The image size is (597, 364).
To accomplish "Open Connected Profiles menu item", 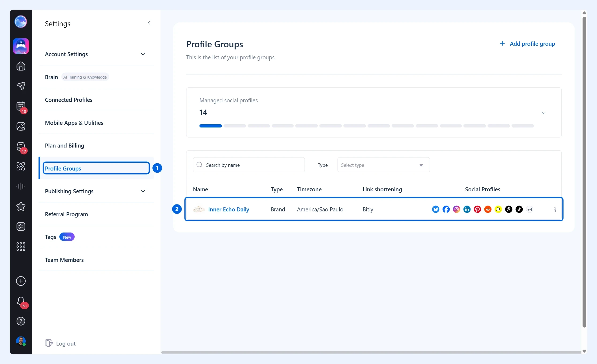I will tap(96, 100).
